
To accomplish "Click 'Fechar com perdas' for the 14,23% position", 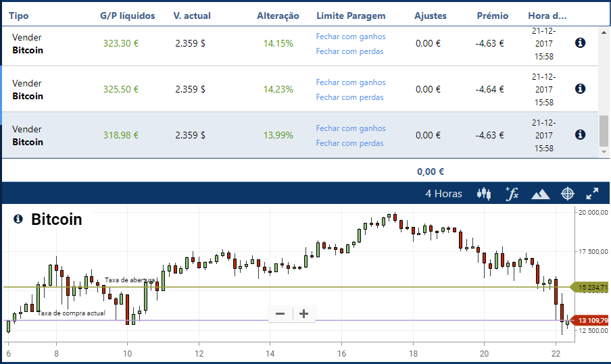I will click(349, 97).
